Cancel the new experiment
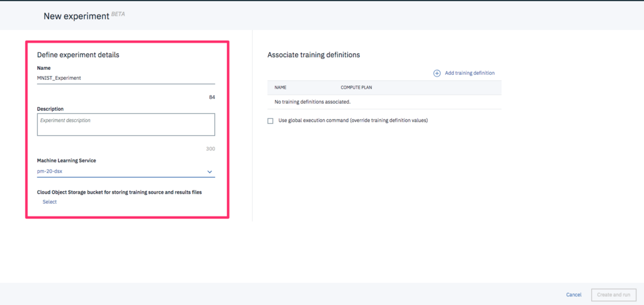The height and width of the screenshot is (305, 644). tap(574, 295)
